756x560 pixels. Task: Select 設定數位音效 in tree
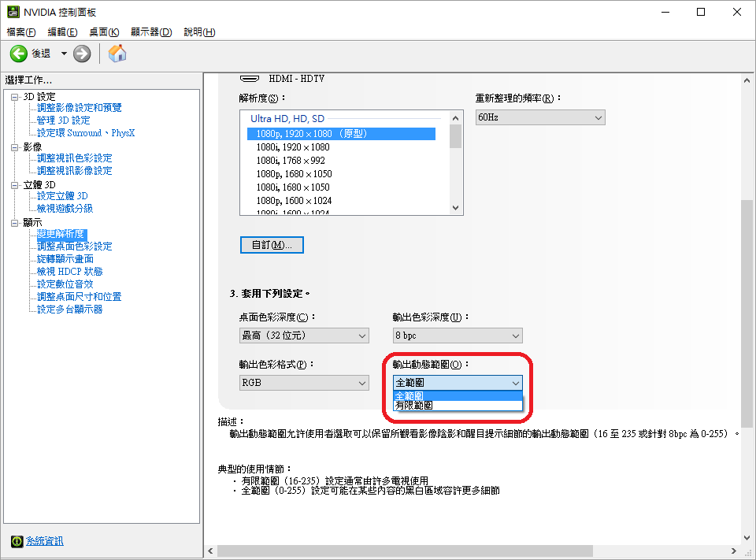coord(65,284)
